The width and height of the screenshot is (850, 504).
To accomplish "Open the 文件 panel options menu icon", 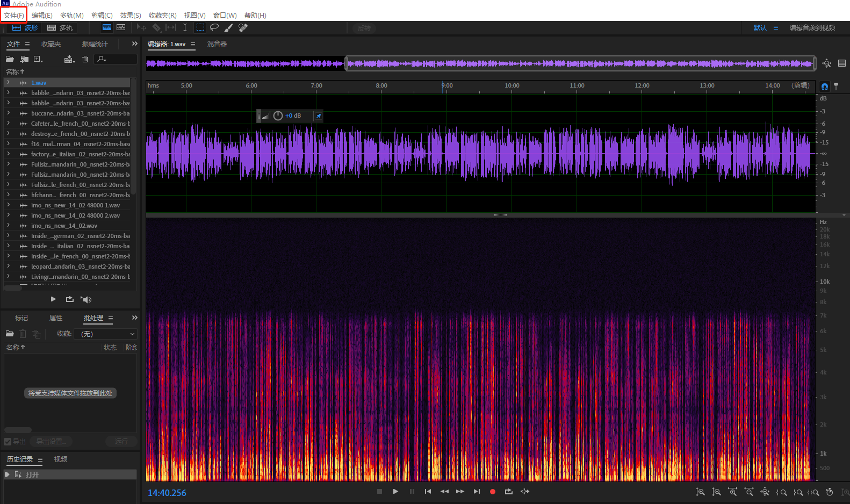I will point(27,44).
